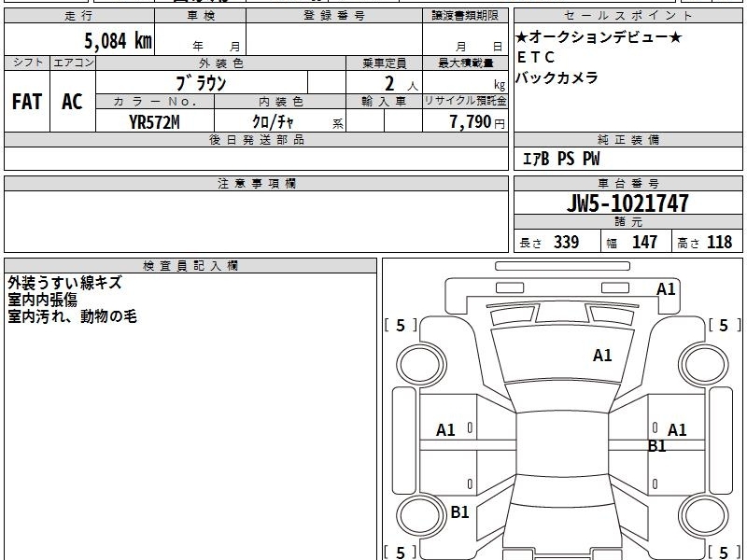This screenshot has height=560, width=747.
Task: Select the 外装色 header
Action: click(221, 63)
